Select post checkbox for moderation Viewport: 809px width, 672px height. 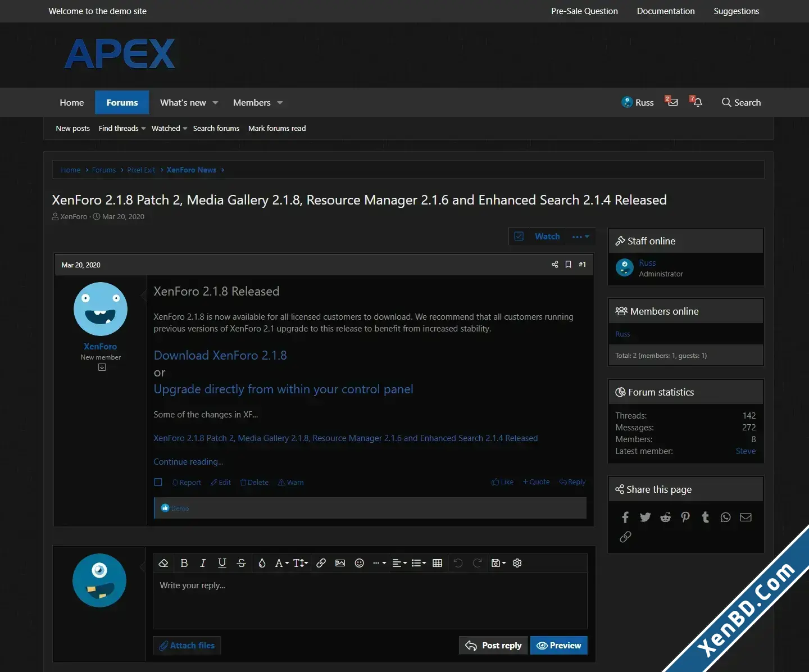pos(158,482)
